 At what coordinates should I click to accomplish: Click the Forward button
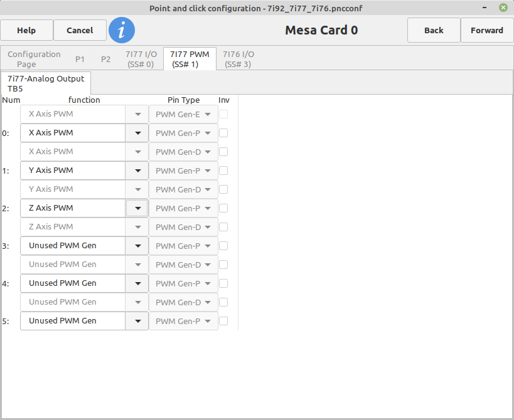point(487,30)
